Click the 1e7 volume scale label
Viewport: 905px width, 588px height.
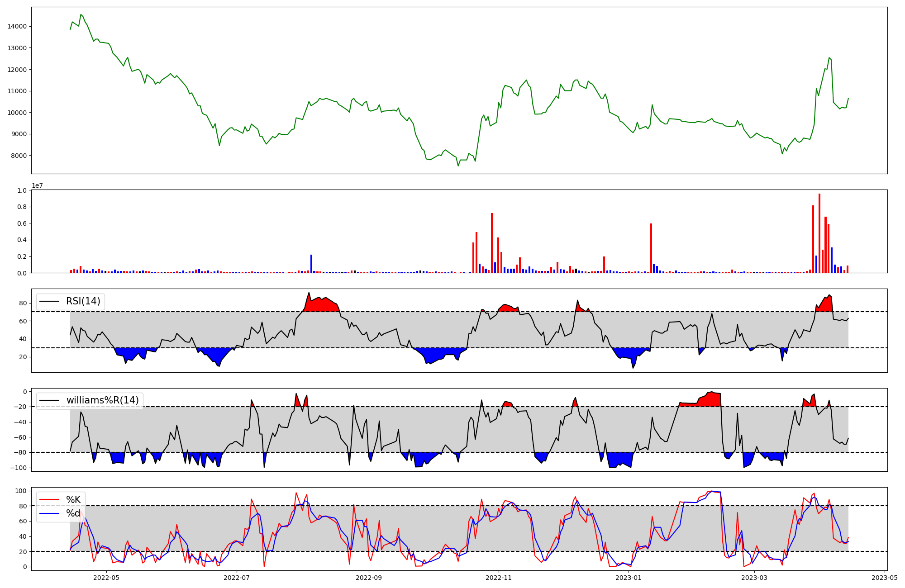coord(37,186)
